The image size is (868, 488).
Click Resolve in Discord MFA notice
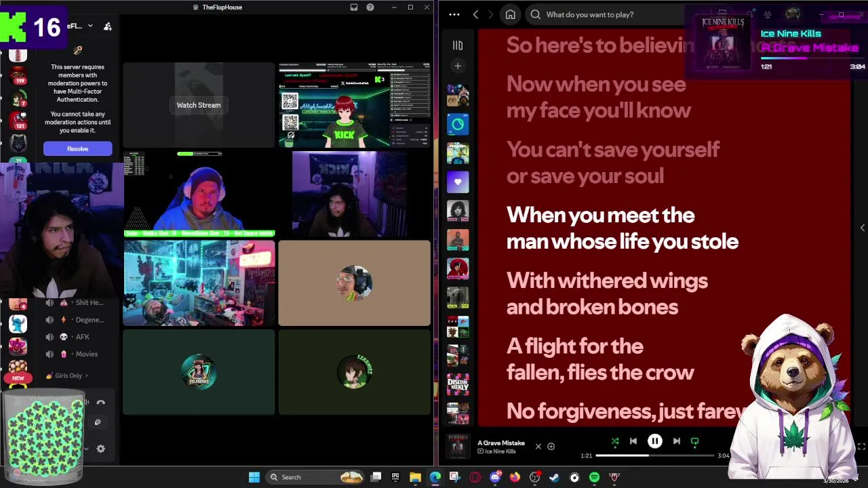77,148
